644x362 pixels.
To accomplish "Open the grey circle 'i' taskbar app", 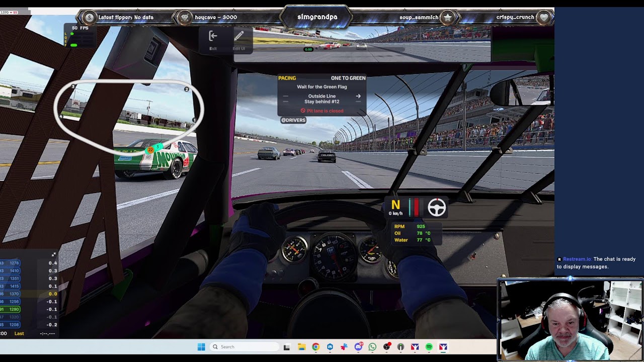I will [x=400, y=347].
